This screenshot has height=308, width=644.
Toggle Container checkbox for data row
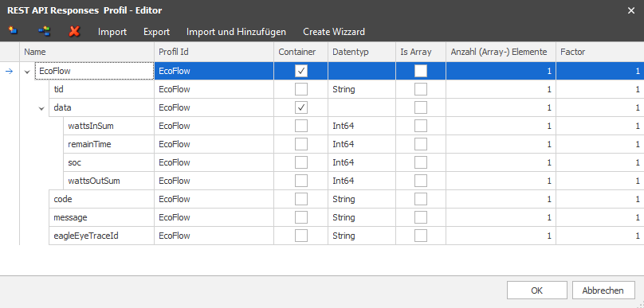point(301,107)
